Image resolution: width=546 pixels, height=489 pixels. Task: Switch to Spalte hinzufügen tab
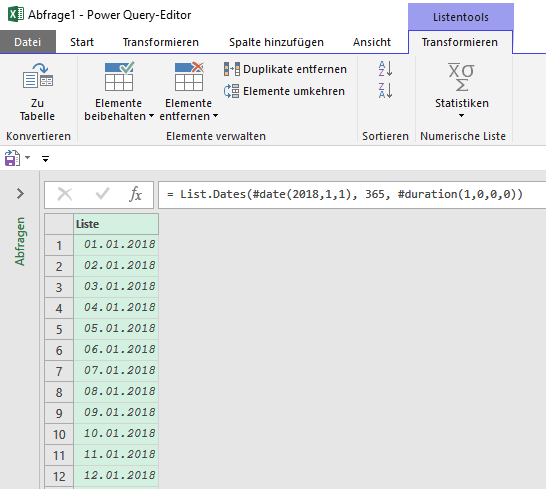click(x=276, y=42)
